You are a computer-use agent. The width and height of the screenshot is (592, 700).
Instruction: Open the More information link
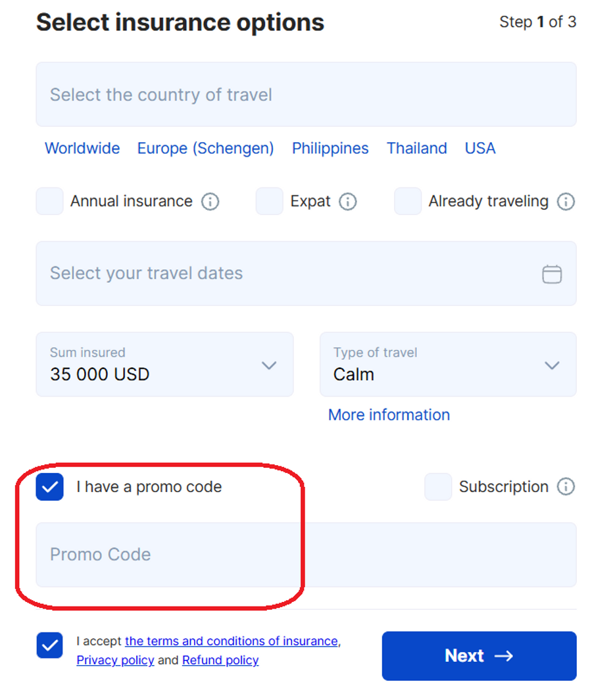tap(389, 415)
